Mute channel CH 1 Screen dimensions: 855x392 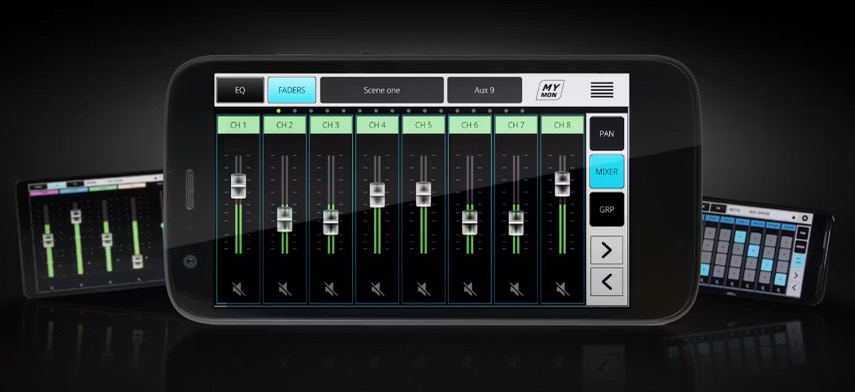238,289
